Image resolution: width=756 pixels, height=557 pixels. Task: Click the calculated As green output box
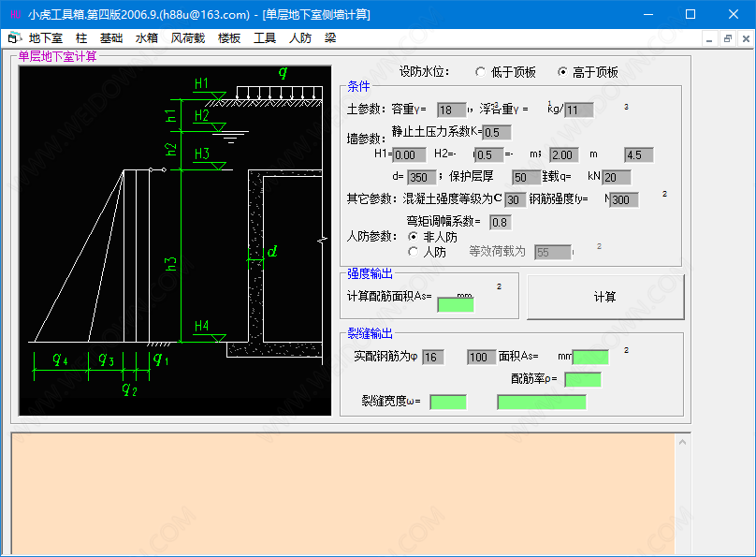[456, 305]
